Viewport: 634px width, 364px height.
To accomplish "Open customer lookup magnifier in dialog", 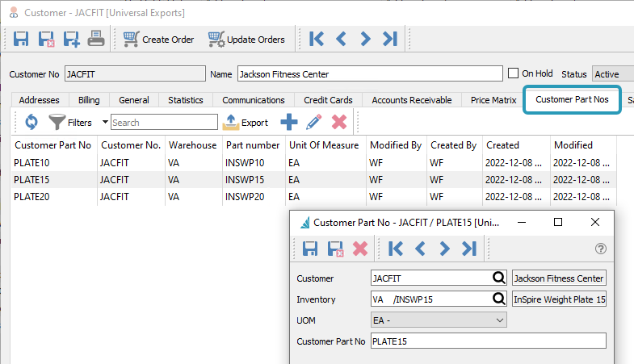I will (499, 278).
